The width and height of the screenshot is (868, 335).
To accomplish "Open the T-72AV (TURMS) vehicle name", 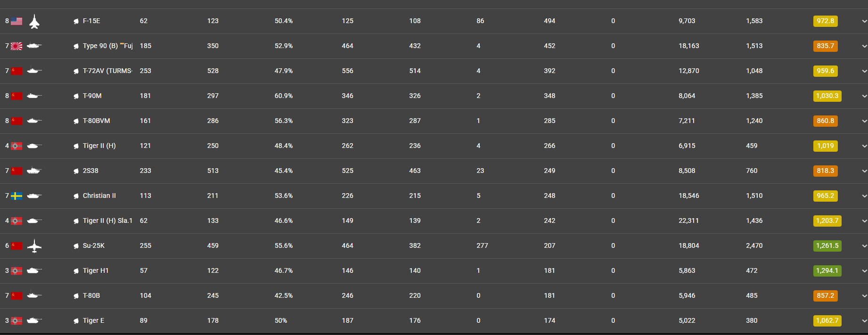I will pyautogui.click(x=108, y=71).
